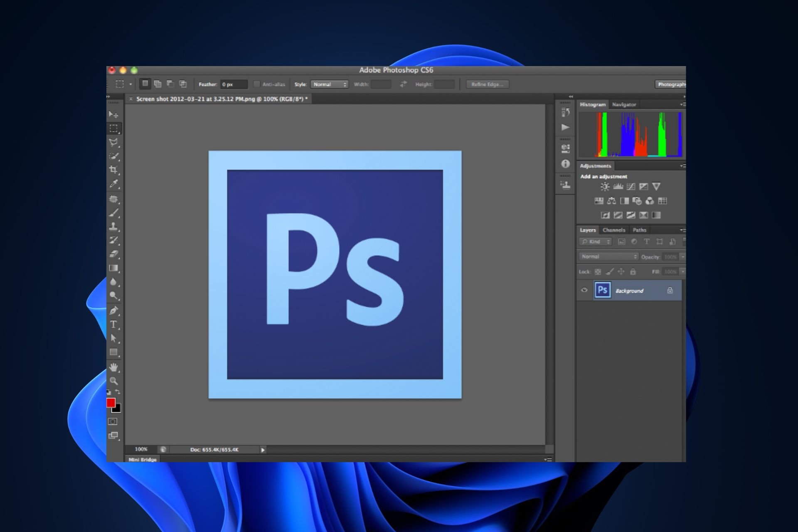The height and width of the screenshot is (532, 798).
Task: Select the Rectangular Marquee tool in toolbox
Action: pos(113,128)
